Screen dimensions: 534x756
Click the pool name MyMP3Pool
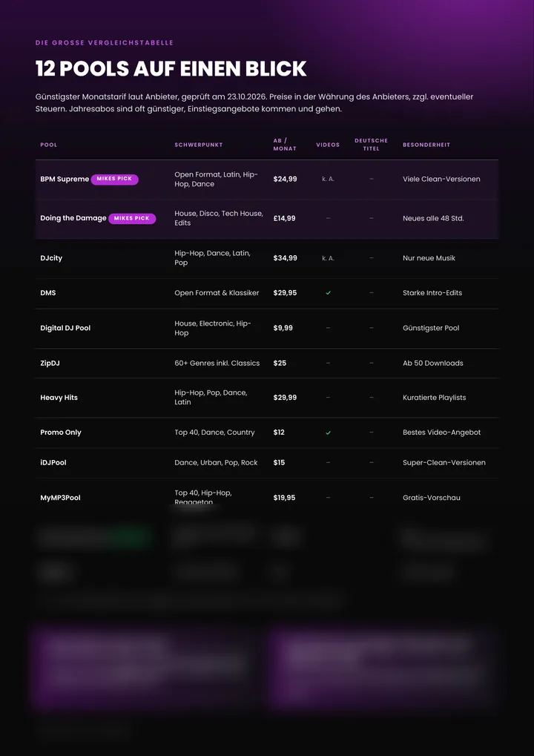[60, 498]
